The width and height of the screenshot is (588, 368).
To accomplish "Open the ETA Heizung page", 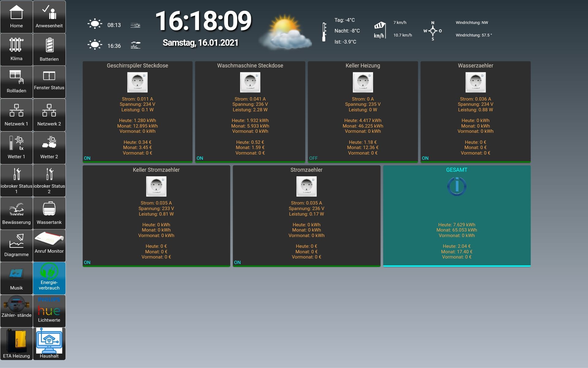I will coord(16,343).
